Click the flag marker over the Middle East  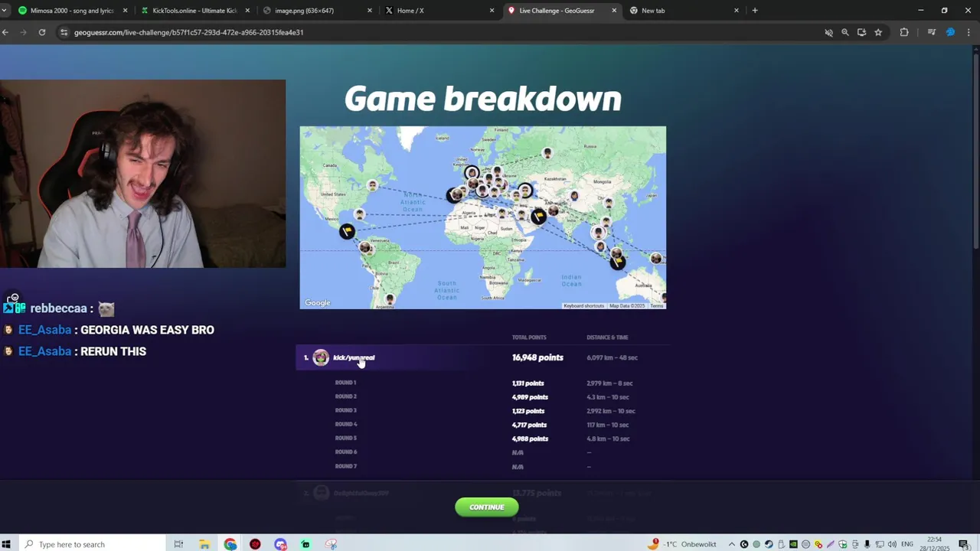click(x=539, y=217)
